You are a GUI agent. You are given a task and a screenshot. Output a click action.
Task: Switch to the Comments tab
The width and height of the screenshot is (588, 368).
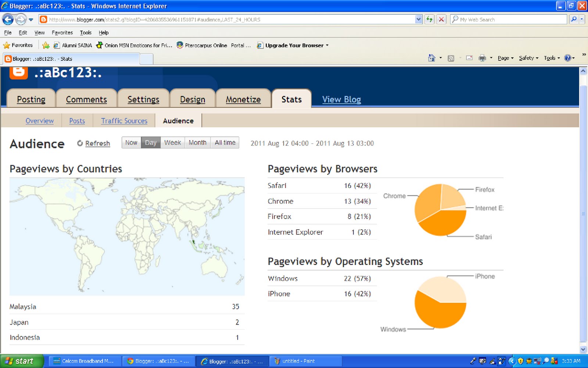86,99
